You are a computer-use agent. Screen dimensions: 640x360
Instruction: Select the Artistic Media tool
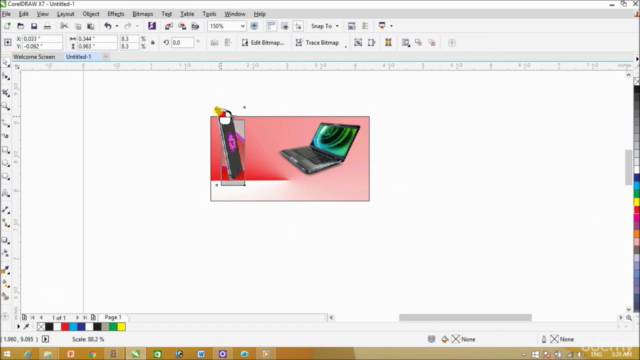pos(6,136)
